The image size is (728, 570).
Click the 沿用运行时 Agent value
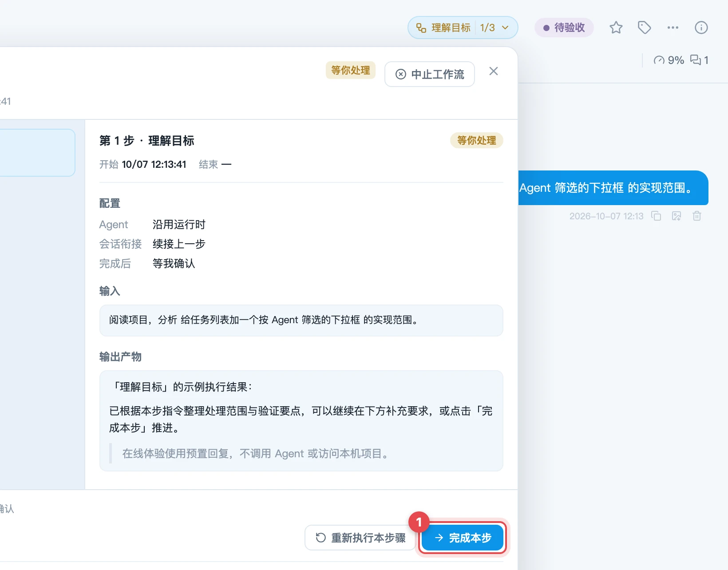pos(179,225)
